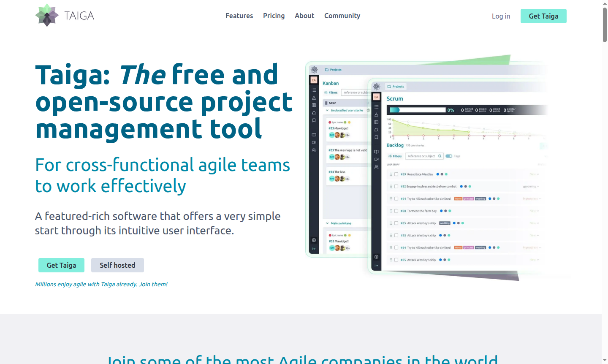Click the Get Taiga button

(x=543, y=16)
